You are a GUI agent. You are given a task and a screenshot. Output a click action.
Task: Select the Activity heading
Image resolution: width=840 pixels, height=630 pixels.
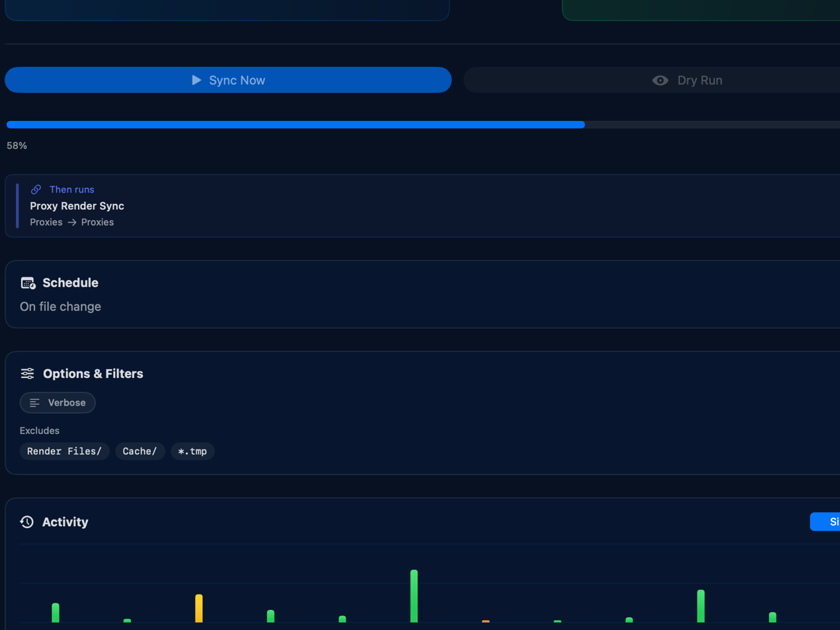65,522
